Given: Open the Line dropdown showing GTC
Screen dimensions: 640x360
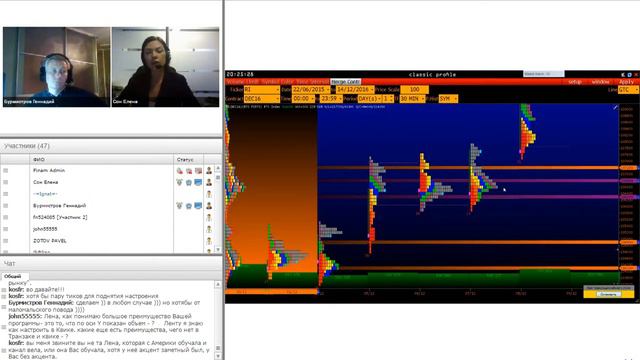Looking at the screenshot, I should coord(629,89).
